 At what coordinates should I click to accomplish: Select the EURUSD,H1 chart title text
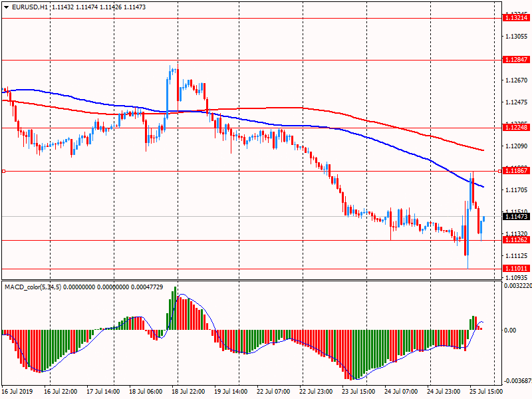pos(30,7)
